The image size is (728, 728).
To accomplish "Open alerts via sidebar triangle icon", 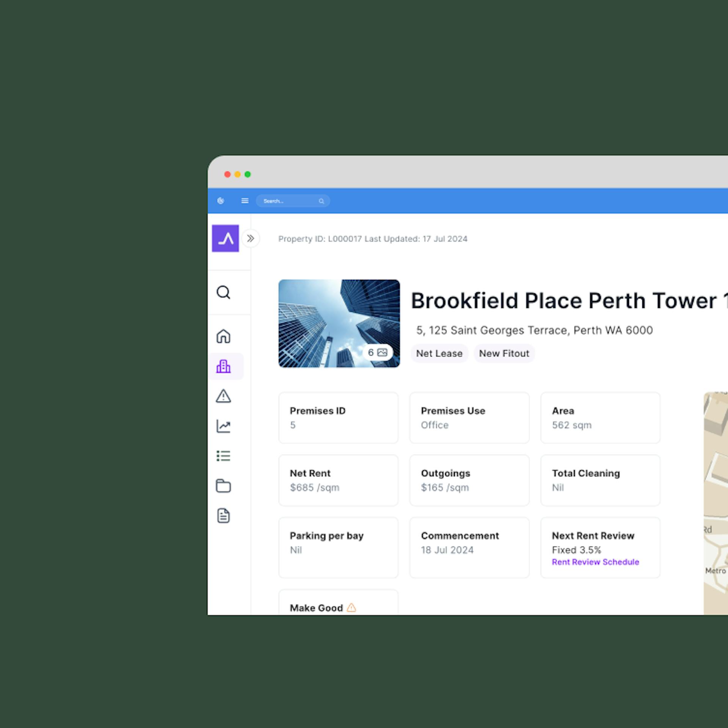I will (223, 396).
